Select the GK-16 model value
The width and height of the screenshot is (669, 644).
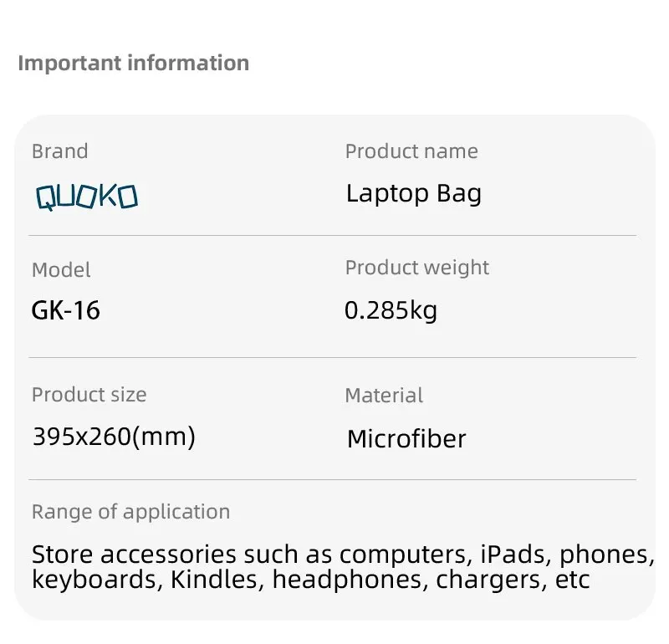[x=65, y=311]
